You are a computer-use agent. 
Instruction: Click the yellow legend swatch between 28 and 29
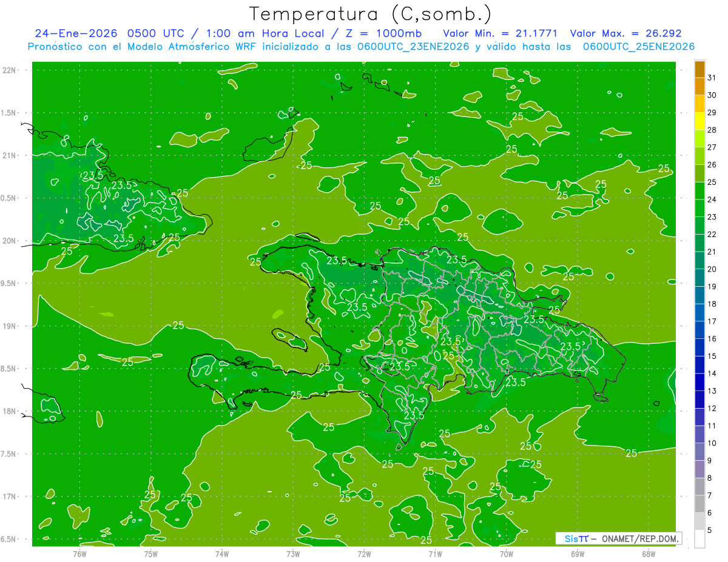click(x=700, y=121)
